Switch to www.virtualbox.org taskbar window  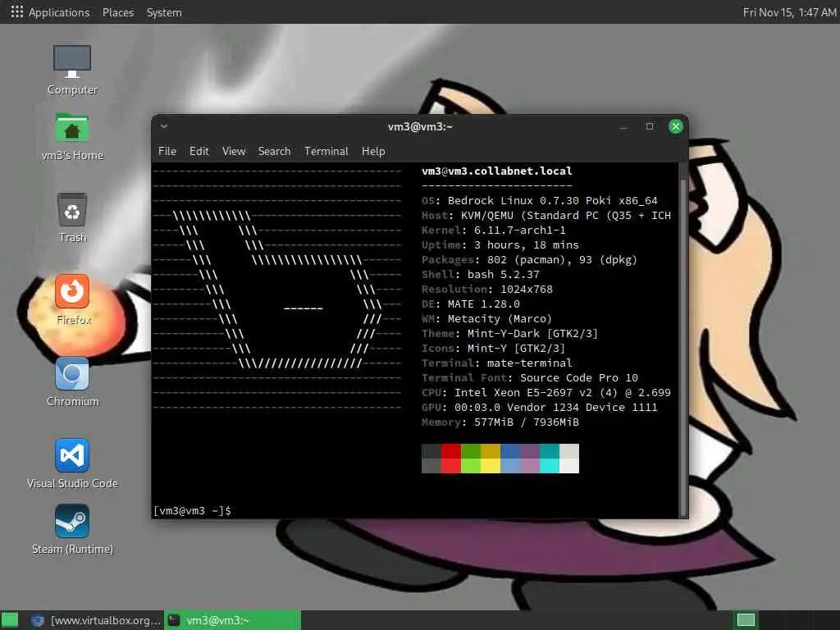tap(96, 620)
